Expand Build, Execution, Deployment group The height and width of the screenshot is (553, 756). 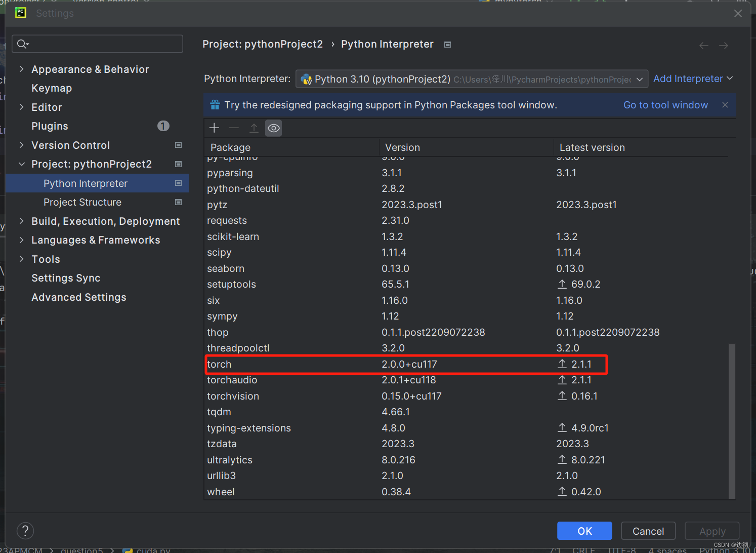coord(21,221)
